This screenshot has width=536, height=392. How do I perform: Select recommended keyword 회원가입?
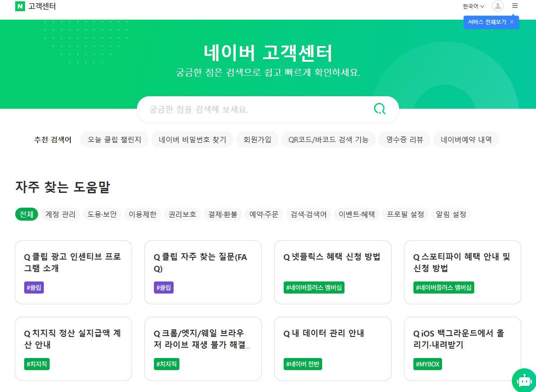[257, 140]
